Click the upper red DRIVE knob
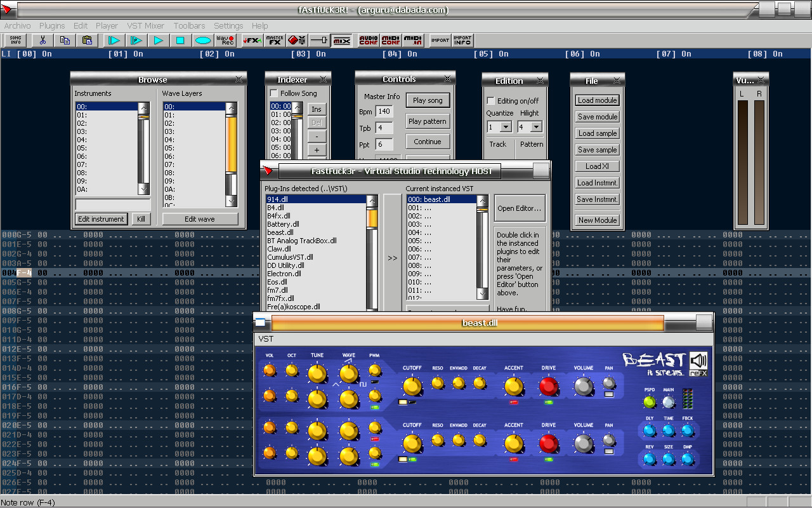The image size is (812, 508). click(x=549, y=386)
